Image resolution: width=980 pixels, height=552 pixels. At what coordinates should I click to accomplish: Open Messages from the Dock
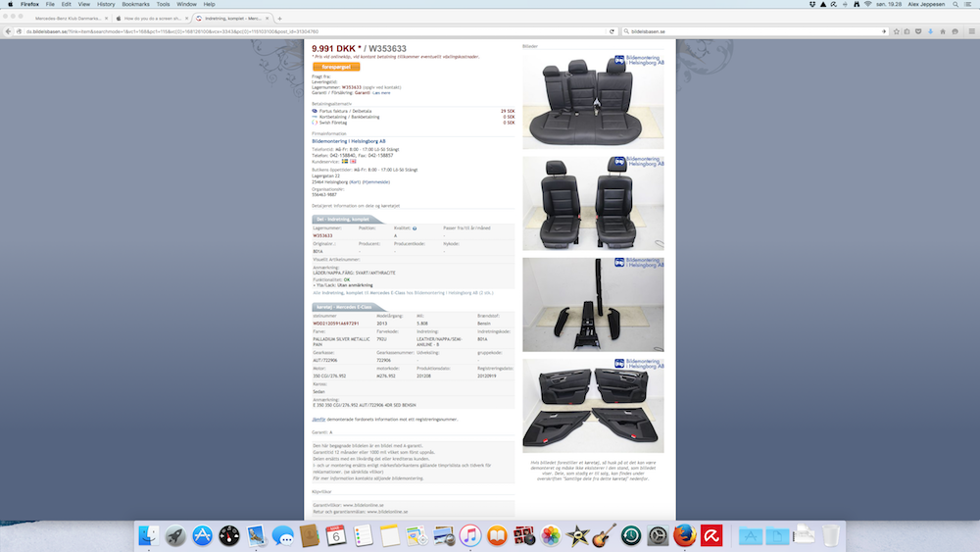tap(282, 535)
